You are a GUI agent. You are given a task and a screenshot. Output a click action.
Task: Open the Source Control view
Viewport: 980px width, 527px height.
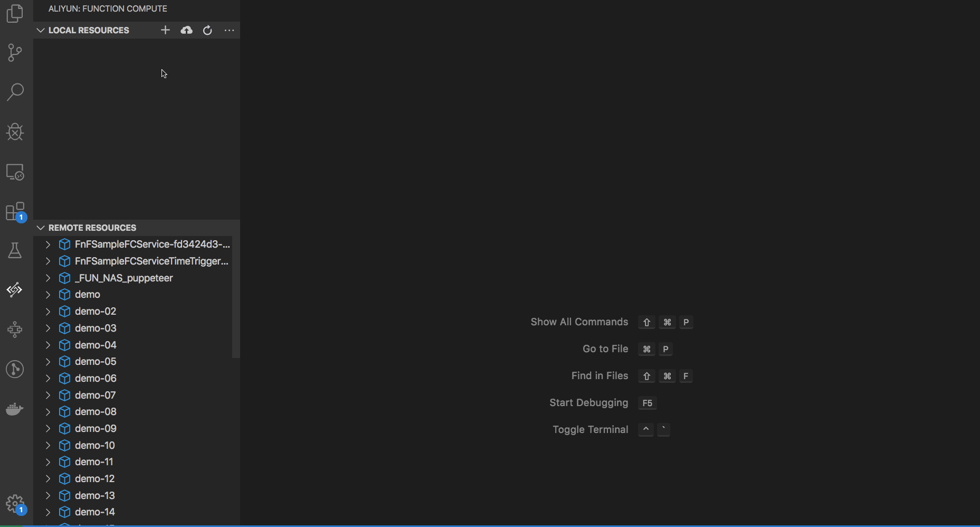click(15, 52)
